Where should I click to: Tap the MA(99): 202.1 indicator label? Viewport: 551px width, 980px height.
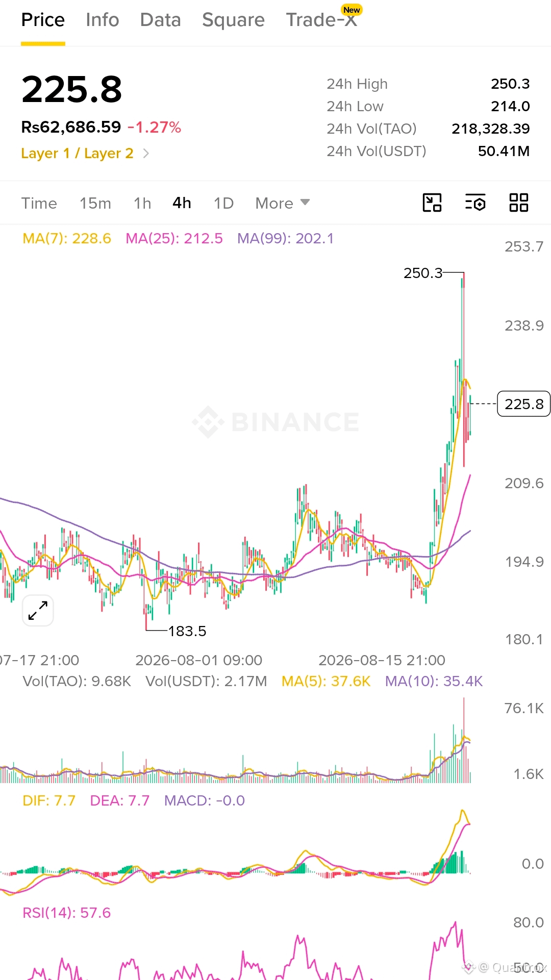click(x=285, y=238)
